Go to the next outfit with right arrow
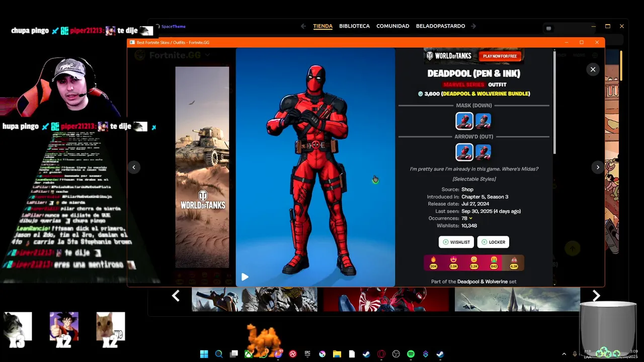 pyautogui.click(x=598, y=167)
